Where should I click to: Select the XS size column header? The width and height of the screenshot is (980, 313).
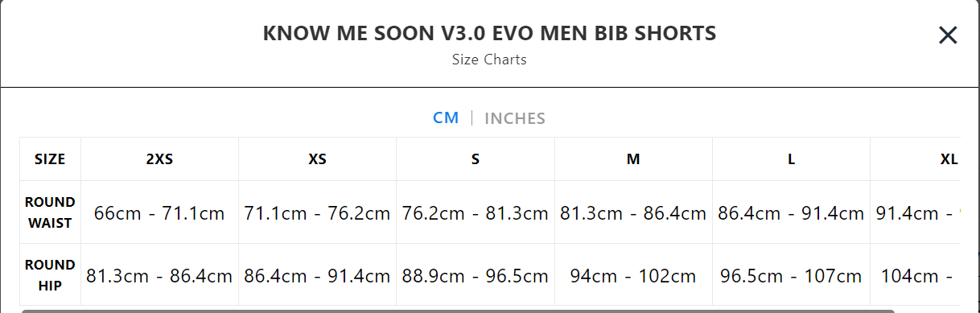[x=318, y=159]
